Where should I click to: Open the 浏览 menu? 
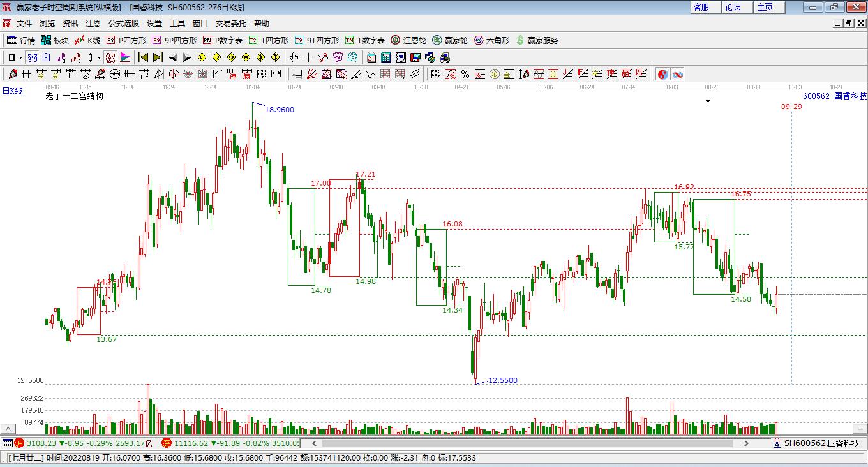click(x=47, y=23)
